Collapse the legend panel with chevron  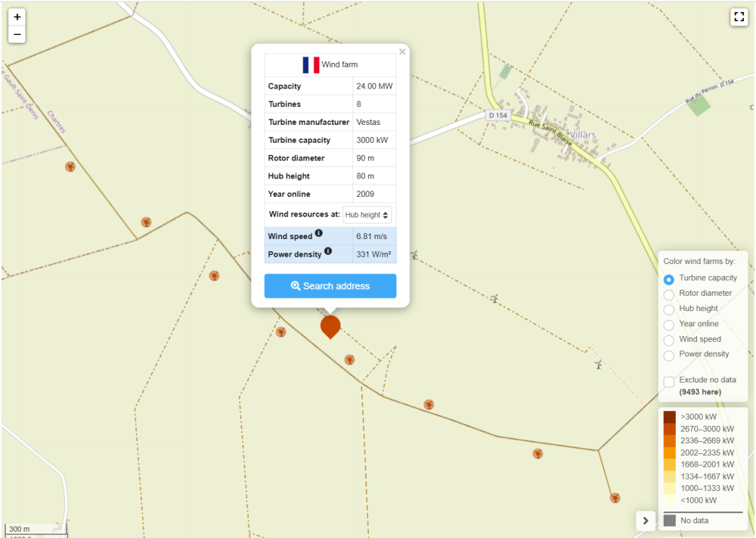[x=645, y=520]
